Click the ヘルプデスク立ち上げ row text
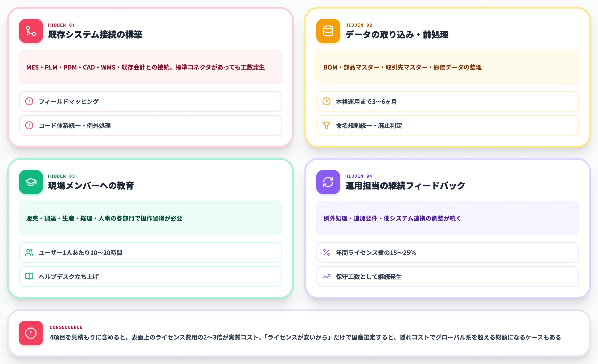This screenshot has height=364, width=598. pos(69,276)
